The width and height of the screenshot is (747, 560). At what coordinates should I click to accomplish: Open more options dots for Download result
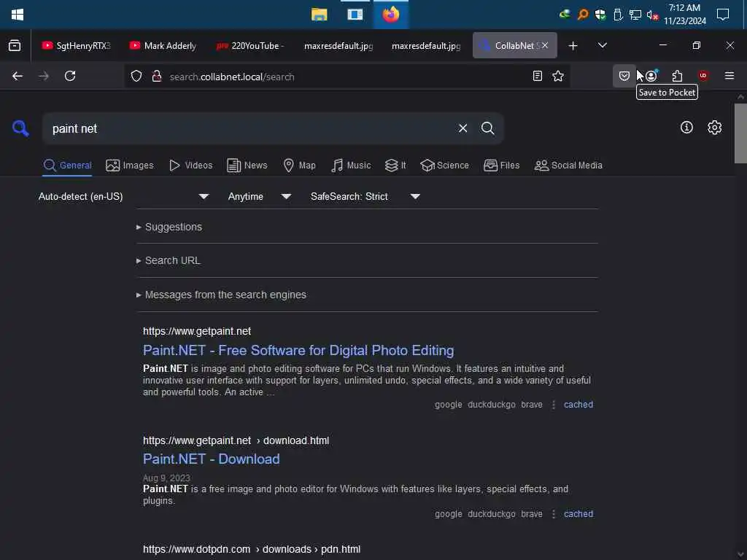[553, 514]
